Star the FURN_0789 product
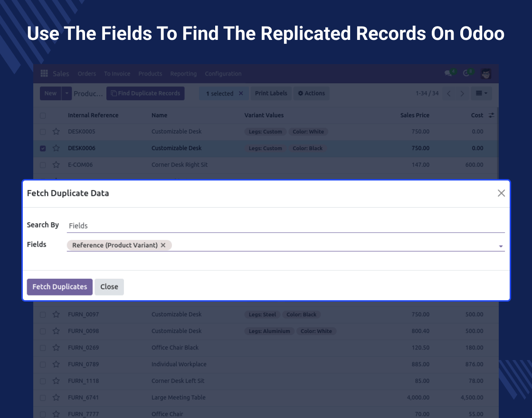Screen dimensions: 532x418 pyautogui.click(x=56, y=364)
